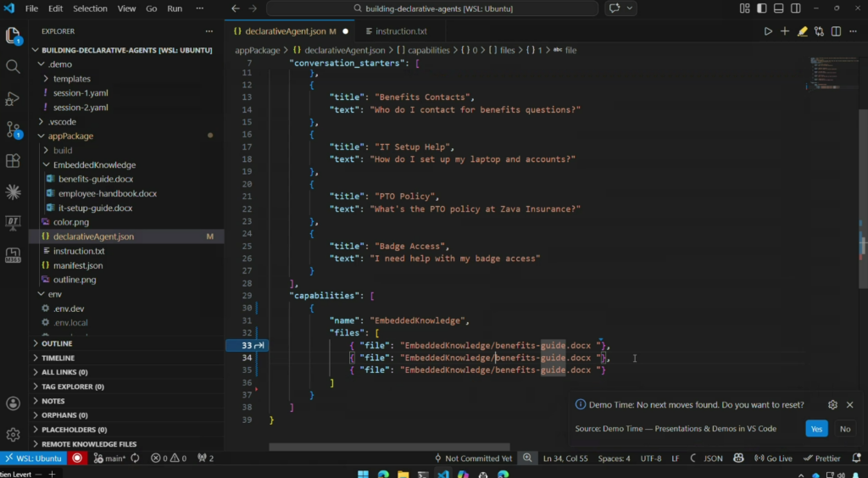The width and height of the screenshot is (868, 478).
Task: Expand the templates folder
Action: (71, 79)
